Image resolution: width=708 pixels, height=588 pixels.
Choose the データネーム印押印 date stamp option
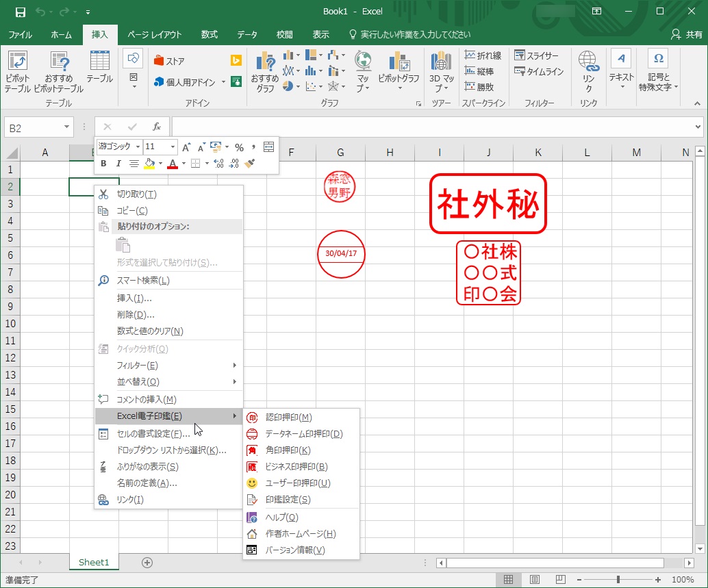pos(303,434)
